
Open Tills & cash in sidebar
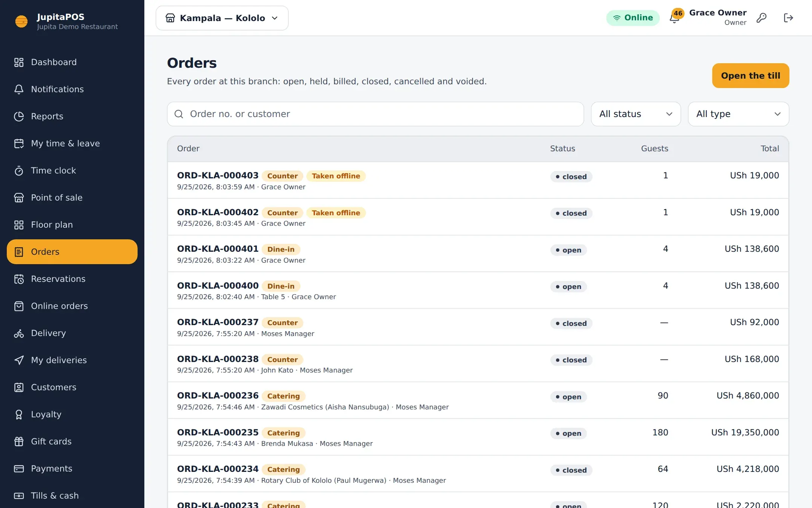(x=72, y=496)
